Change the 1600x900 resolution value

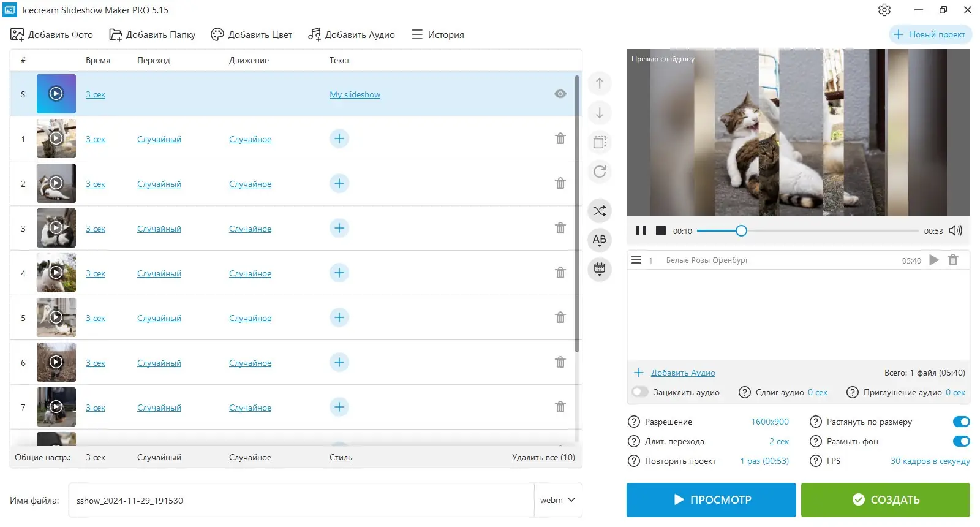coord(770,422)
